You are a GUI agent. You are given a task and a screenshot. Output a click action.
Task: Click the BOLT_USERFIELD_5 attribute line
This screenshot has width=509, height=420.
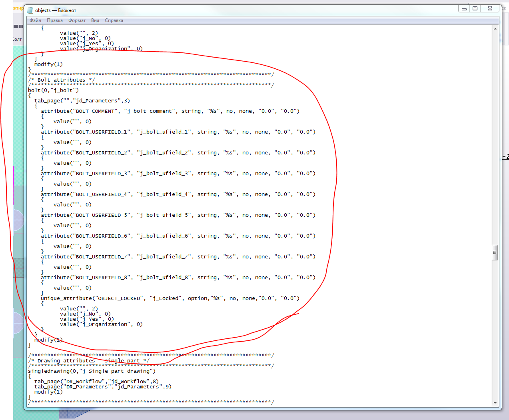pyautogui.click(x=178, y=215)
